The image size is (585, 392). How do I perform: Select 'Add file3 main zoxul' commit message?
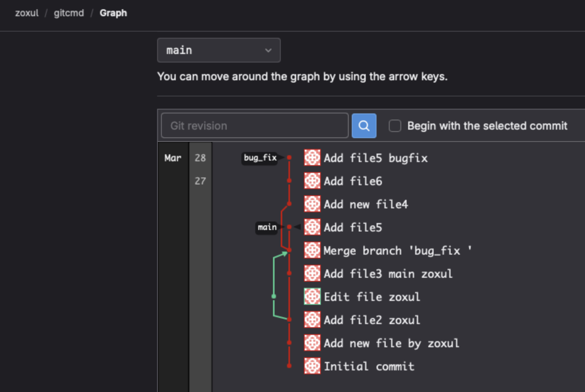click(388, 274)
